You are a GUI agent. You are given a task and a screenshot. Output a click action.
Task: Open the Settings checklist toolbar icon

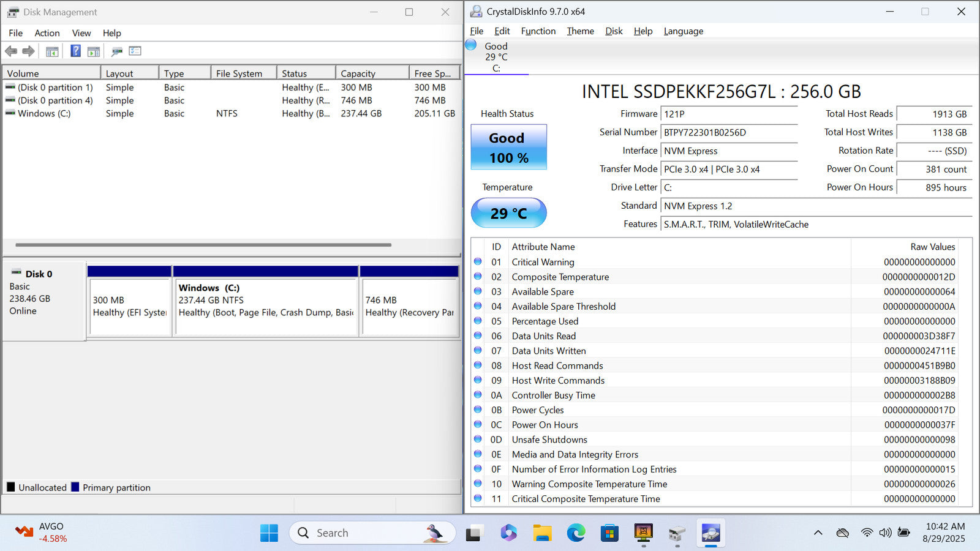(135, 51)
